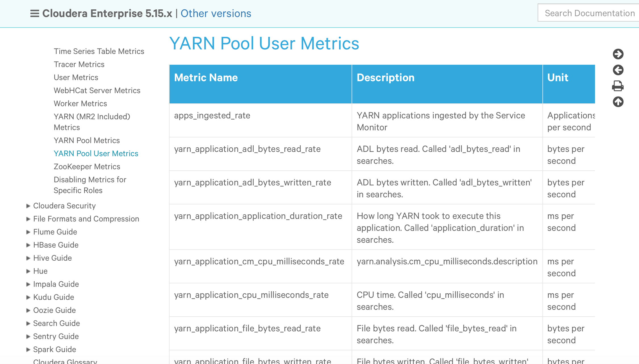
Task: Expand the Flume Guide tree item
Action: 28,232
